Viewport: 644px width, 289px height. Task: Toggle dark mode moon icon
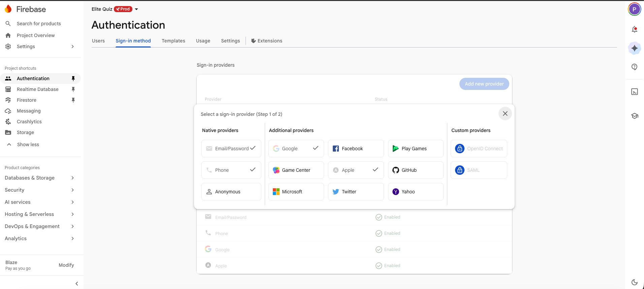635,282
